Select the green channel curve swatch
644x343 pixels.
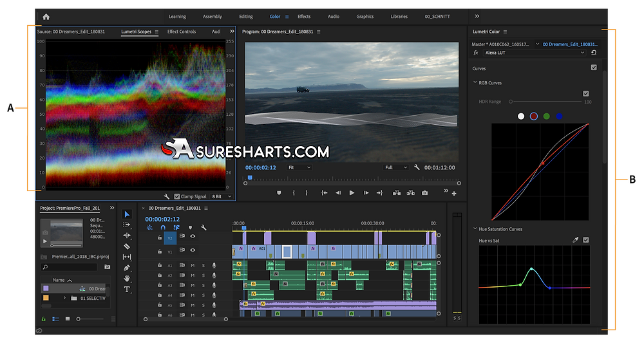tap(546, 116)
